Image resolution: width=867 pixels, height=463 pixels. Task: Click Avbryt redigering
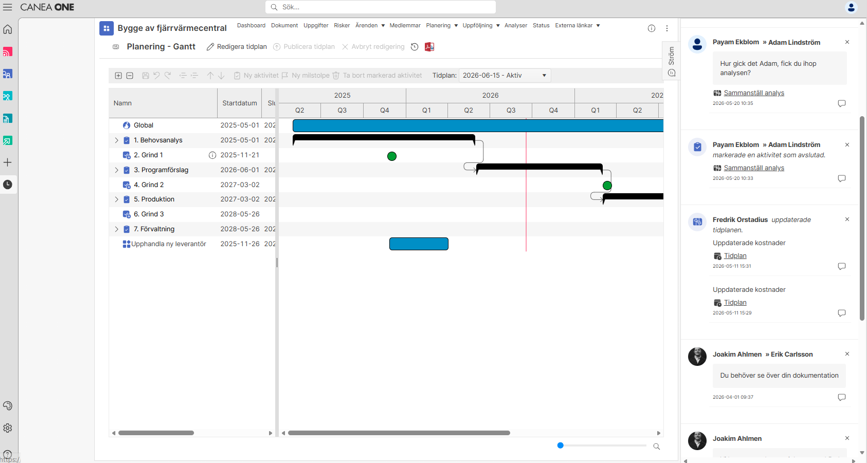[373, 47]
